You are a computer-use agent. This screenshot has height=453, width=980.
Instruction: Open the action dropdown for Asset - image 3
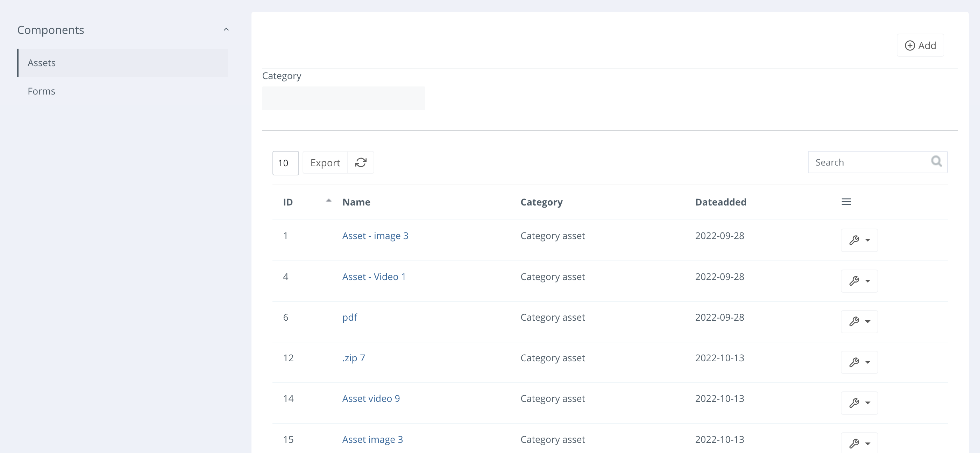click(x=868, y=240)
